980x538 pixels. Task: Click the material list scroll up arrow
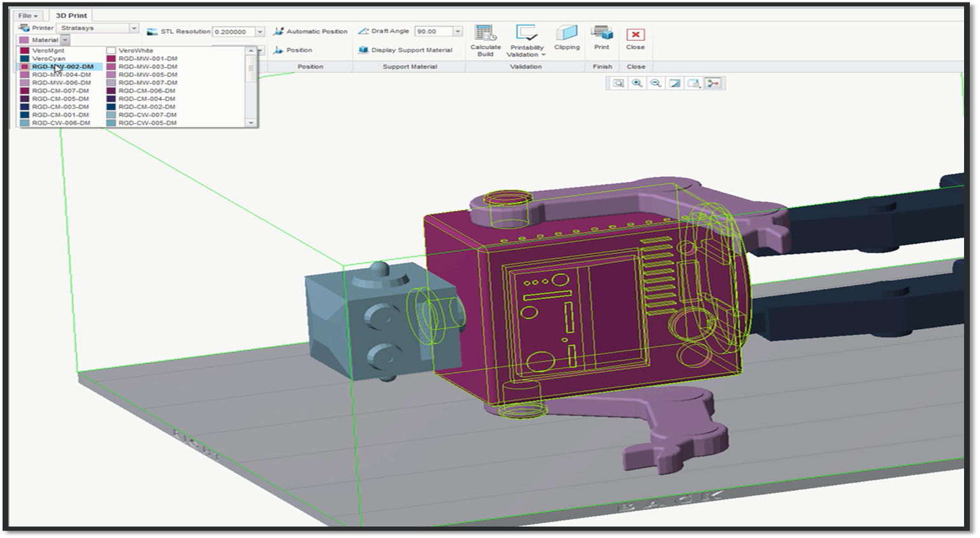250,50
